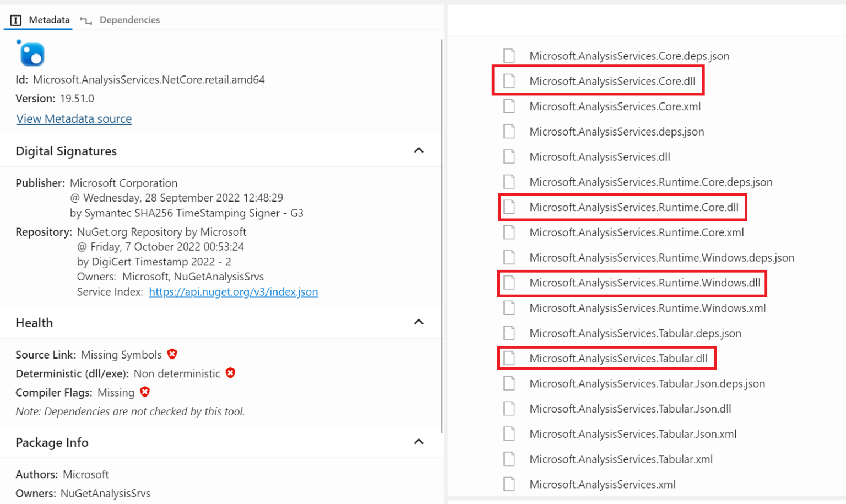Switch to the Metadata tab
Screen dimensions: 846x504
(48, 19)
